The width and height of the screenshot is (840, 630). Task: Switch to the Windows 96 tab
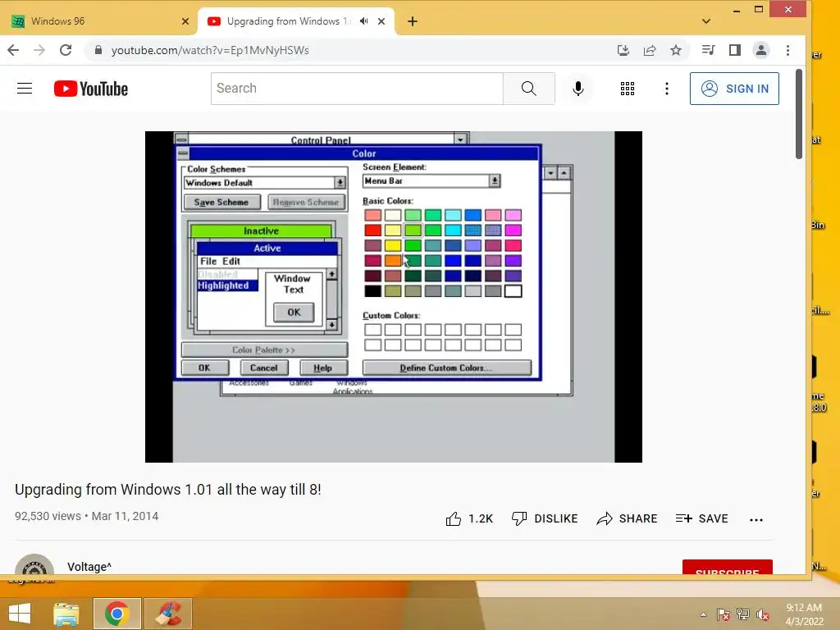click(x=99, y=21)
